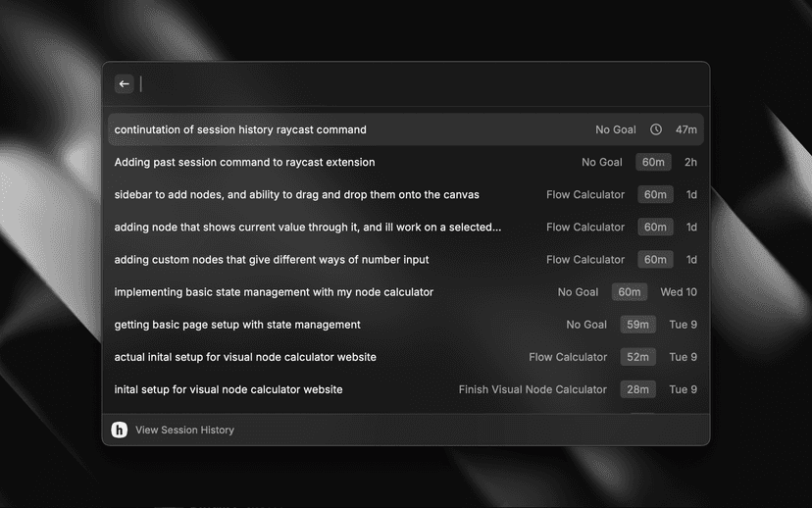This screenshot has width=812, height=508.
Task: Open "actual inital setup for visual node calculator"
Action: (x=405, y=357)
